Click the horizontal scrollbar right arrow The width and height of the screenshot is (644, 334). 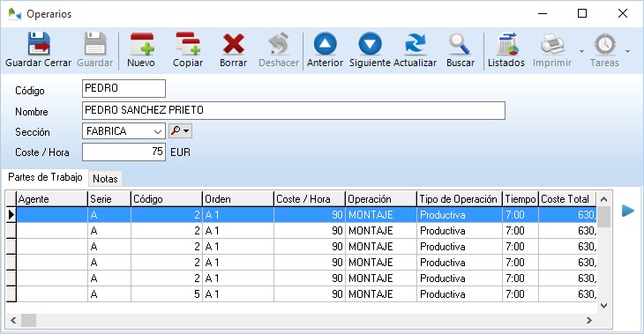point(589,320)
